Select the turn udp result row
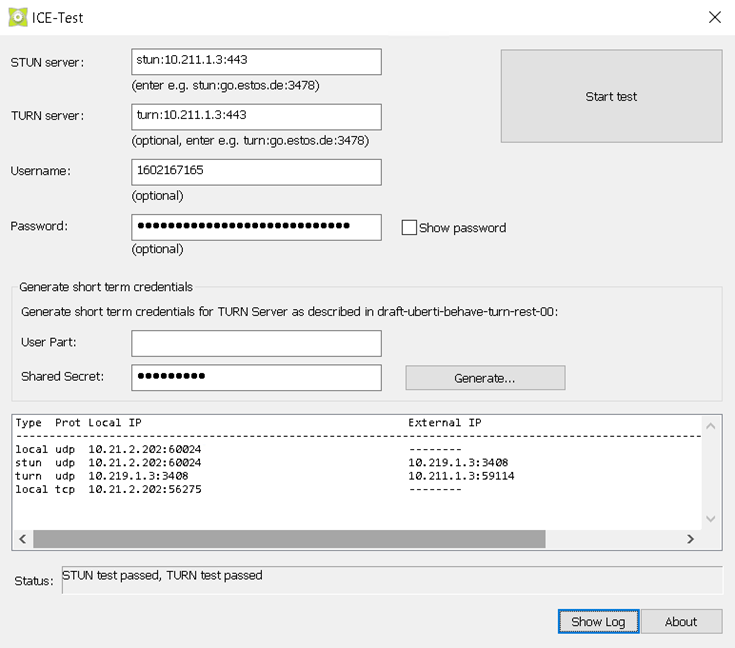735x648 pixels. pos(200,476)
